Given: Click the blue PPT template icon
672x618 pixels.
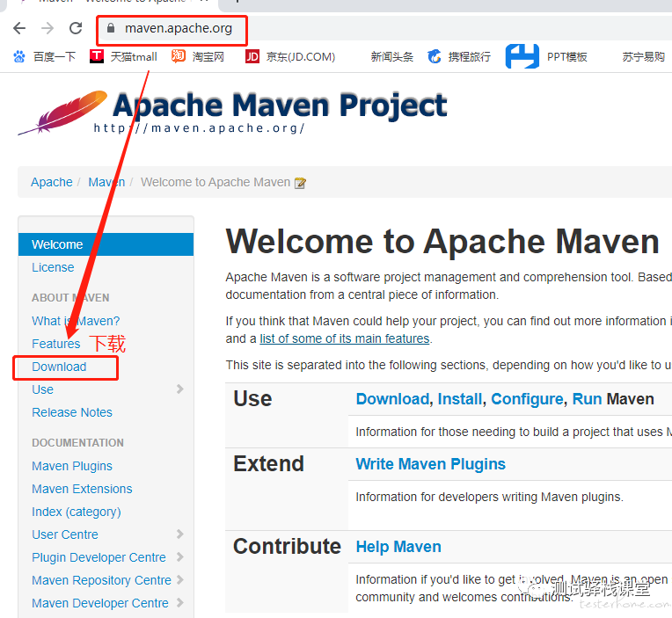Looking at the screenshot, I should (x=522, y=56).
